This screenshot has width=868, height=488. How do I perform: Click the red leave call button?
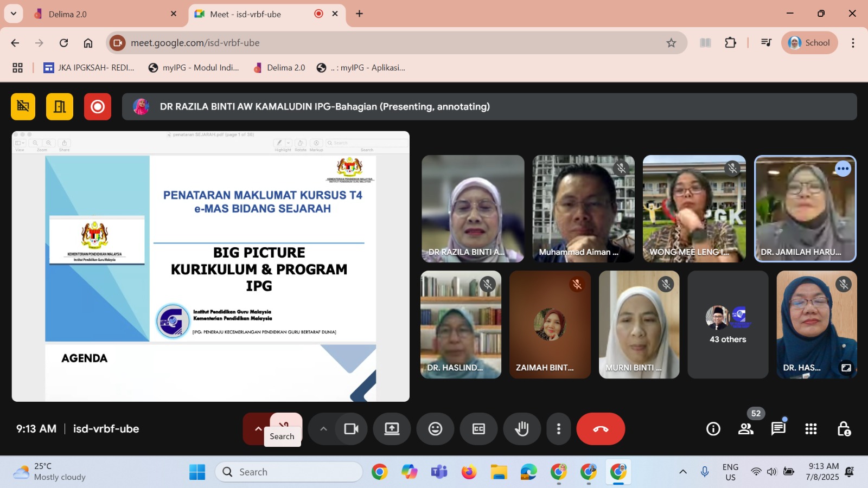click(601, 429)
